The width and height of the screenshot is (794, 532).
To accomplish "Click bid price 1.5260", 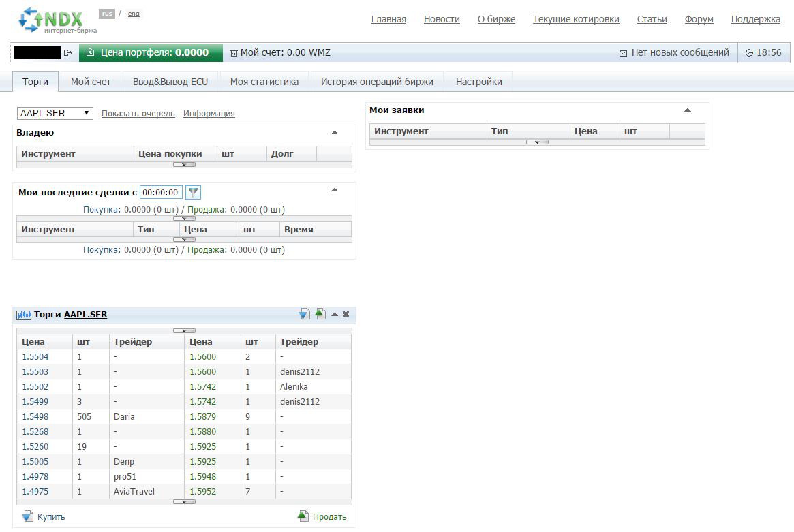I will click(x=35, y=446).
